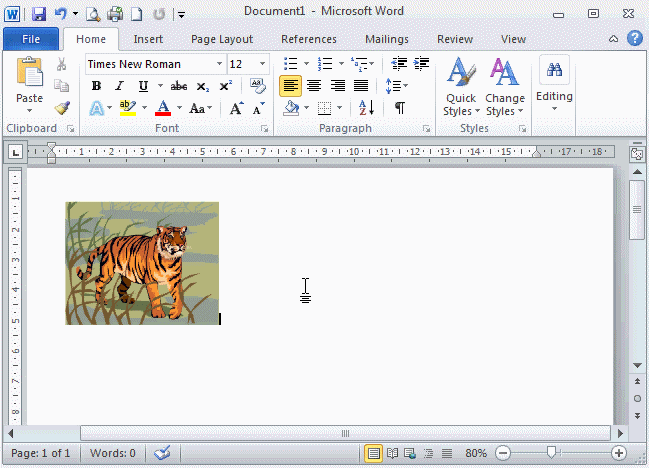
Task: Click the zoom slider handle
Action: point(549,453)
